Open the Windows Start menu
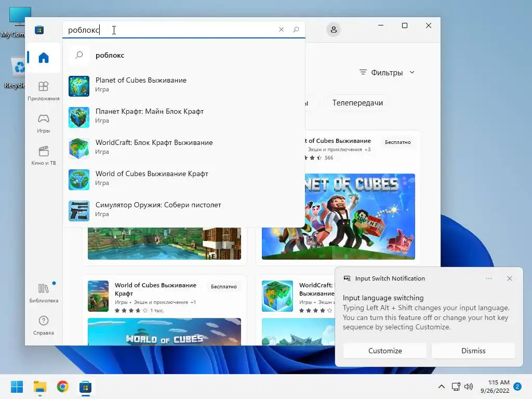This screenshot has height=399, width=532. click(x=17, y=387)
